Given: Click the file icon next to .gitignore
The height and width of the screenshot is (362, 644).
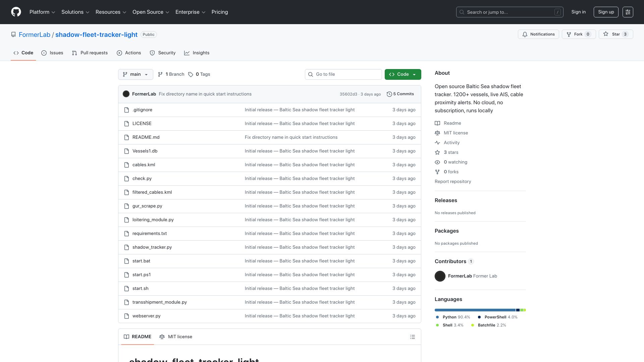Looking at the screenshot, I should 126,110.
